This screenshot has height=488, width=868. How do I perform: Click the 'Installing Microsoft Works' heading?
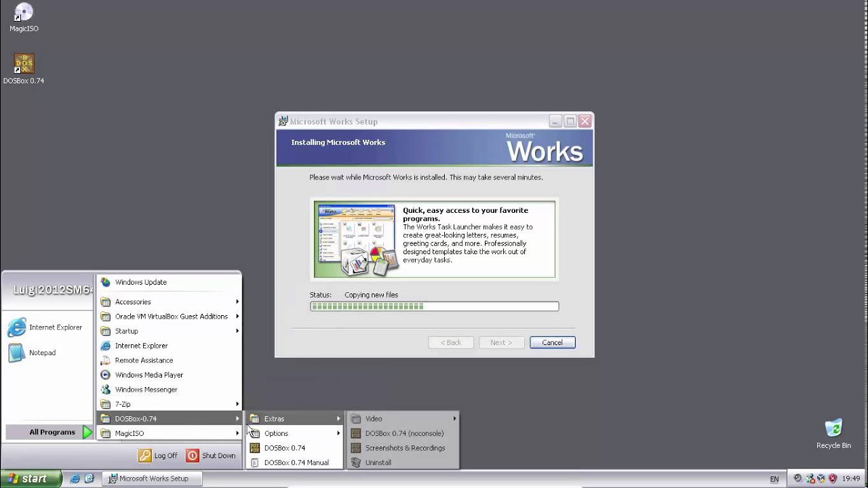338,142
